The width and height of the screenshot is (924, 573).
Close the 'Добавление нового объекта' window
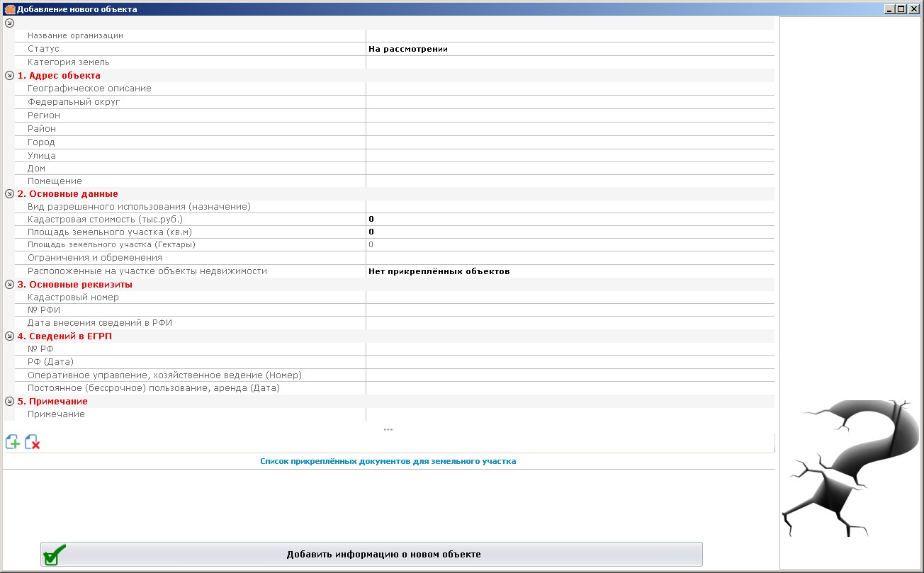[x=913, y=9]
